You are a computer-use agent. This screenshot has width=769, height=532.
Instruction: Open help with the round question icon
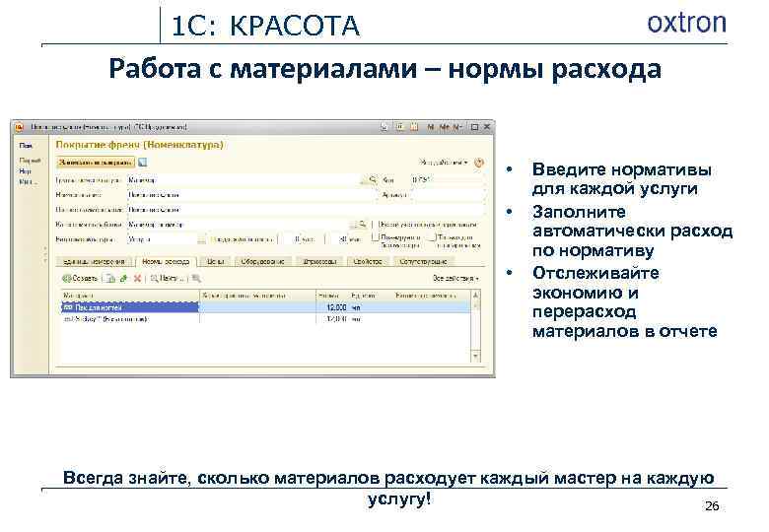479,163
